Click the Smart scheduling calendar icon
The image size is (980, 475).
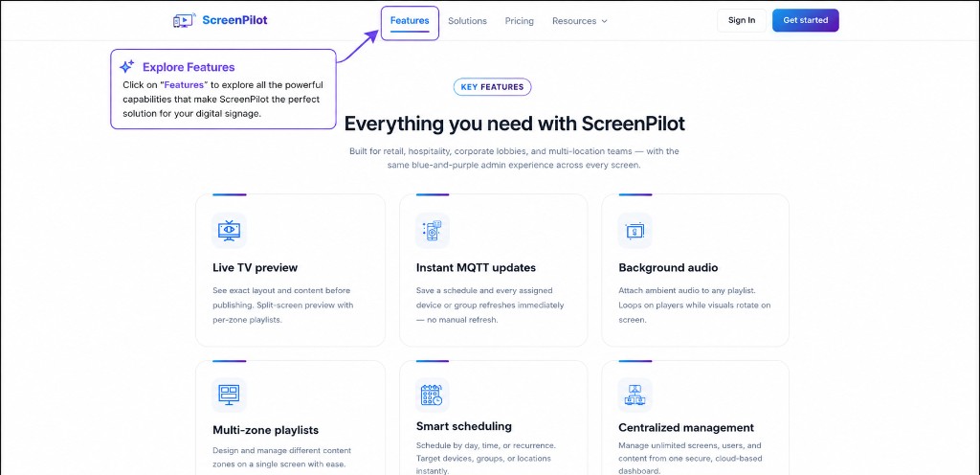[433, 395]
